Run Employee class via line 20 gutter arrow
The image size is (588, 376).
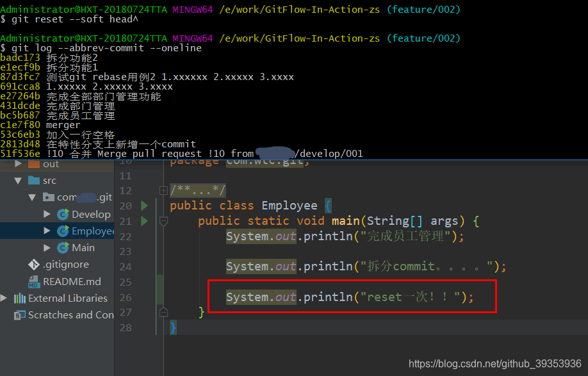(144, 206)
